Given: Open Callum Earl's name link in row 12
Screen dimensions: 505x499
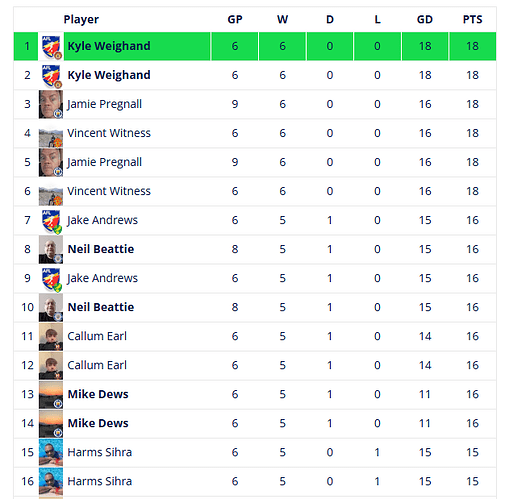Looking at the screenshot, I should click(x=97, y=365).
